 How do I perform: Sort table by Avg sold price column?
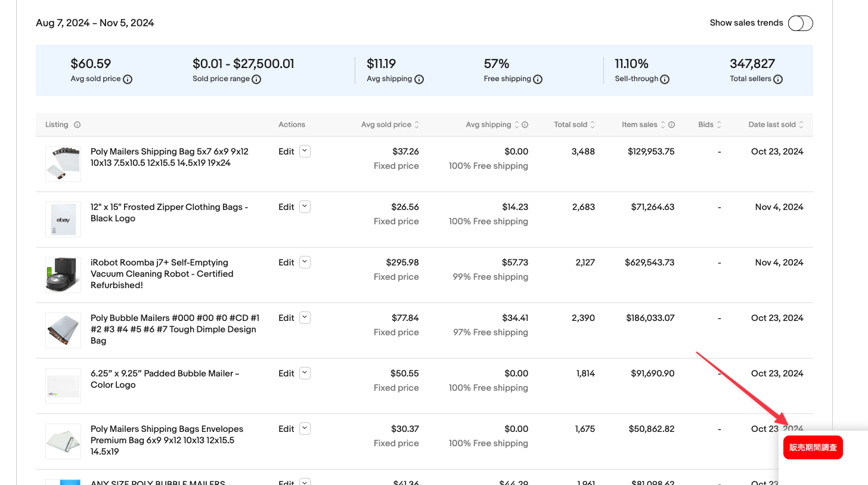pyautogui.click(x=390, y=125)
